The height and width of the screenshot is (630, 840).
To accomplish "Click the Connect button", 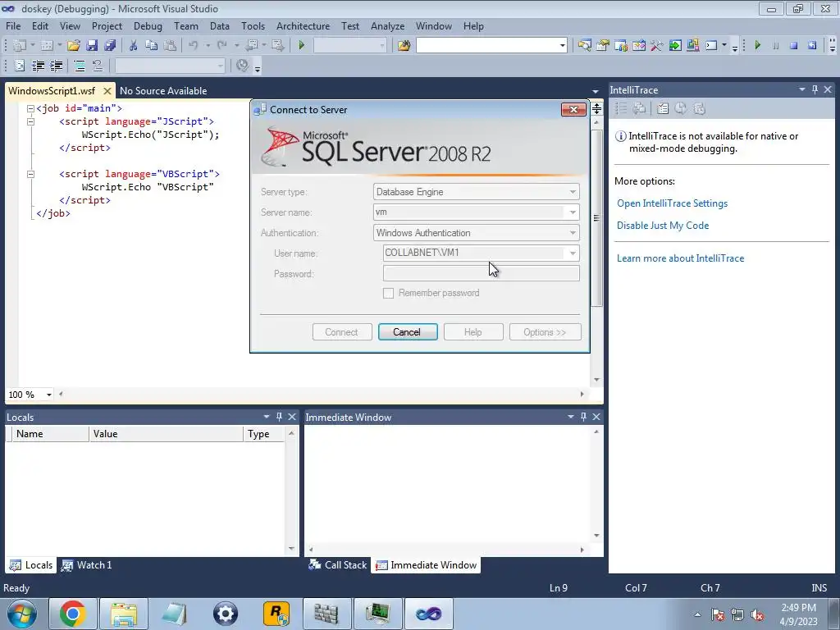I will (x=342, y=332).
